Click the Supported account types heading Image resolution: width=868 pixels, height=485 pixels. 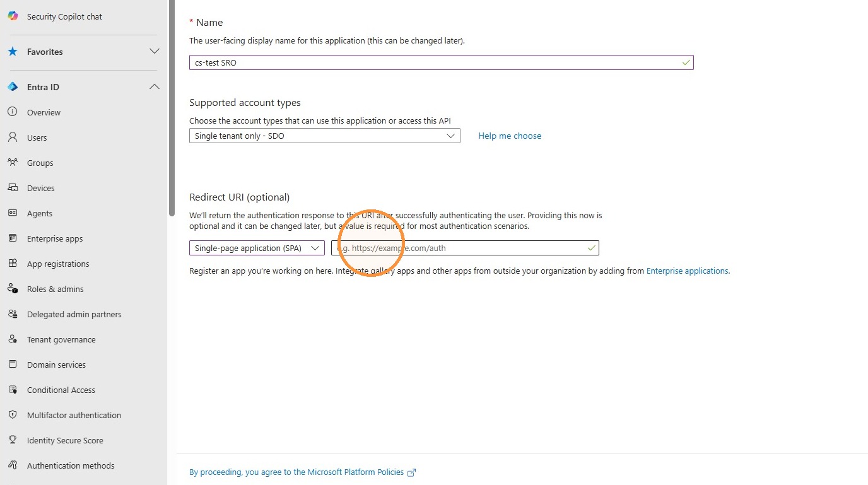click(245, 102)
